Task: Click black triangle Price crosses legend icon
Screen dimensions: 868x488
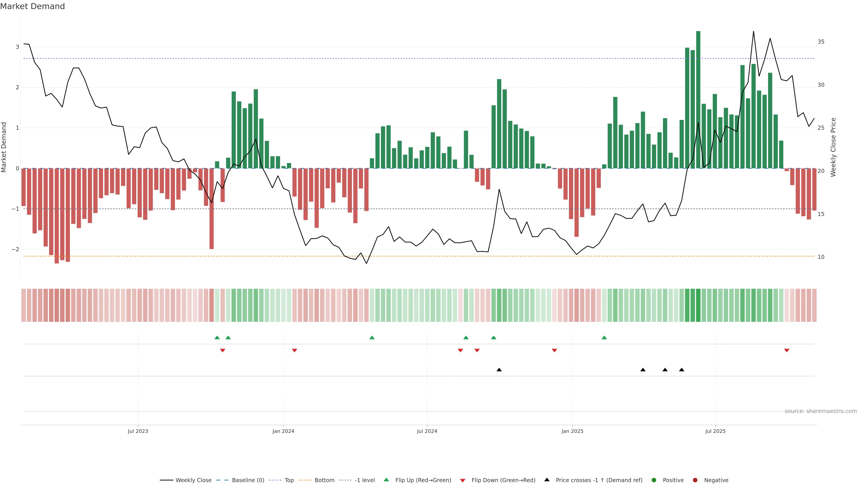Action: (547, 480)
